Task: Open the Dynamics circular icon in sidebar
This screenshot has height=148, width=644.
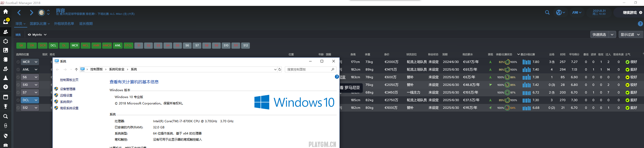Action: 6,41
